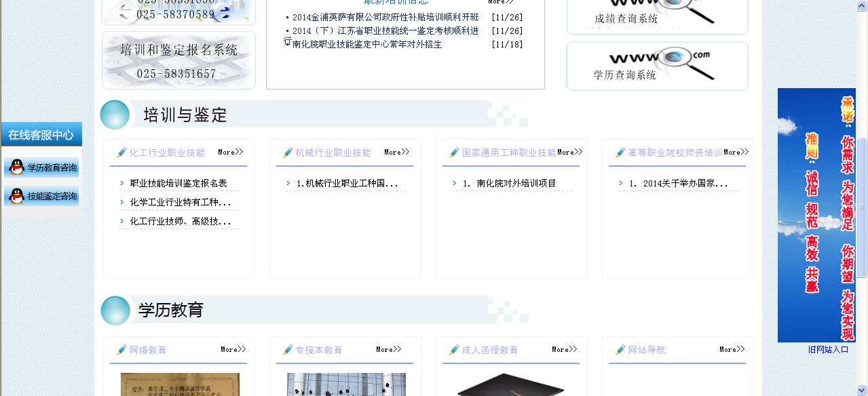Screen dimensions: 868x396
Task: Click the QQ penguin icon for 技能鉴定咨询
Action: (x=16, y=197)
